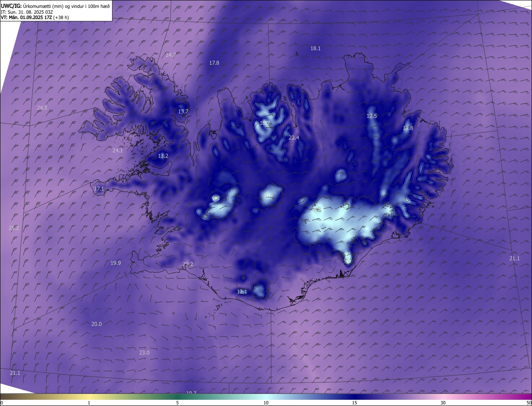Click the 30 label on the color scale
Screen dimensions: 532x406
pos(443,403)
